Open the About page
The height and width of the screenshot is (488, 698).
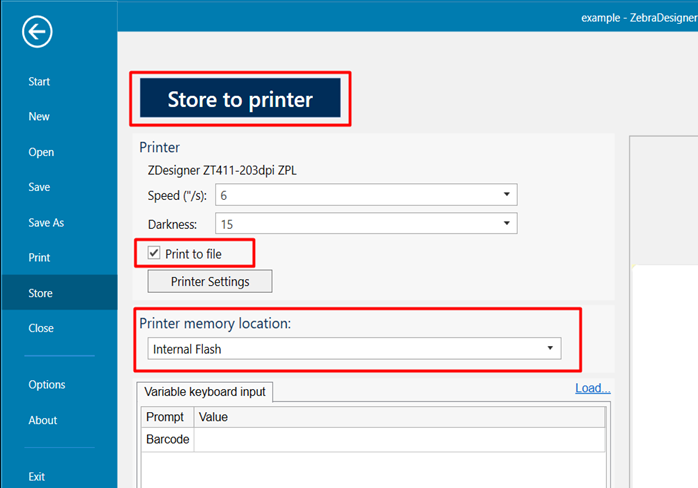[x=43, y=421]
